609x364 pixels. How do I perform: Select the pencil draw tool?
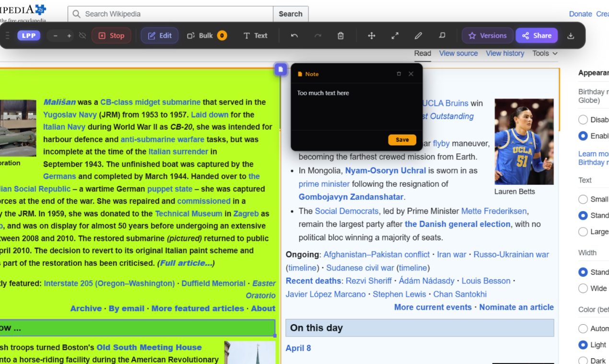point(418,35)
